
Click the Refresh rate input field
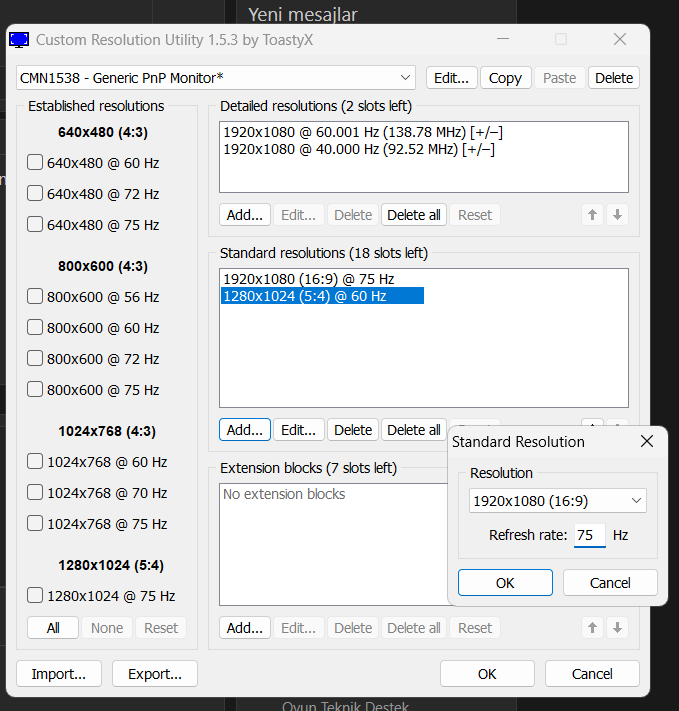pos(590,535)
